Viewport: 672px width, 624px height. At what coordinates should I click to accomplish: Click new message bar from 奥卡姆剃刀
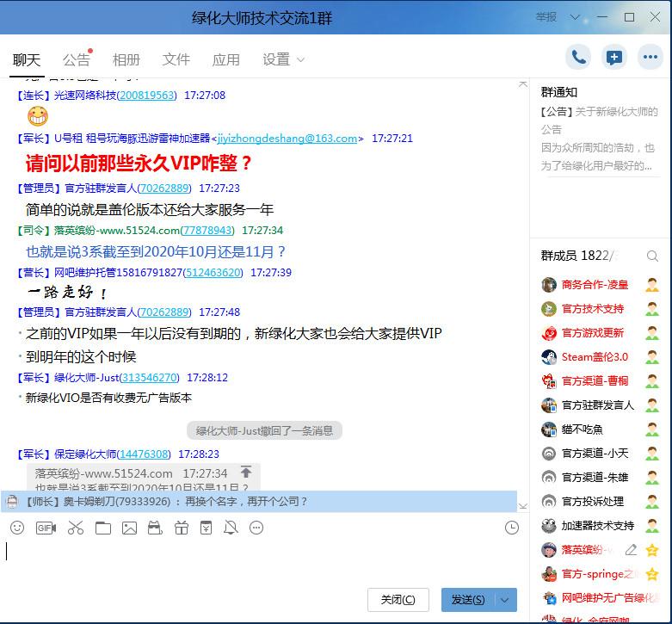(259, 502)
